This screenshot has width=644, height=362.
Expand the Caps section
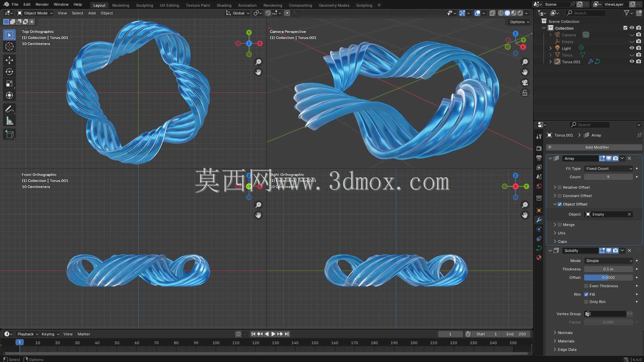click(x=562, y=242)
